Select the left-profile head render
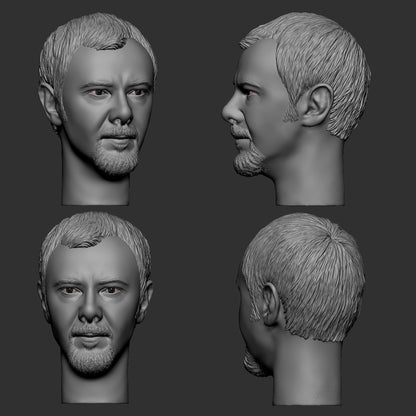416x416 pixels. click(296, 109)
